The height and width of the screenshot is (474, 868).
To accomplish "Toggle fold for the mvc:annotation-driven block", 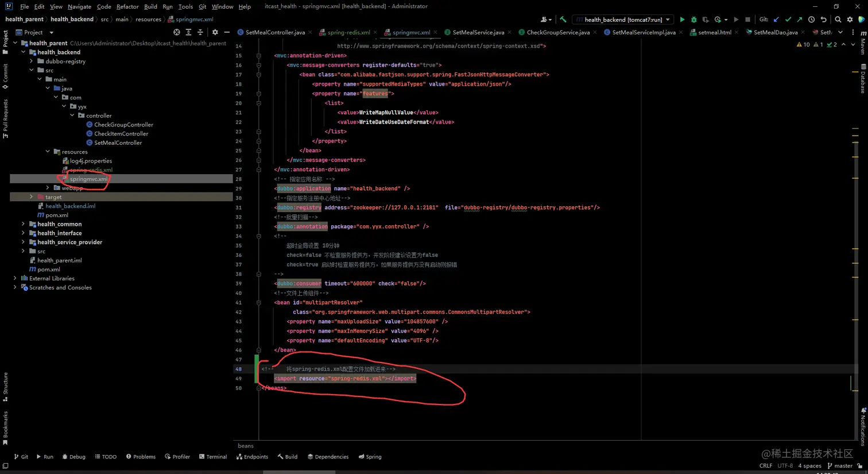I will pyautogui.click(x=259, y=56).
